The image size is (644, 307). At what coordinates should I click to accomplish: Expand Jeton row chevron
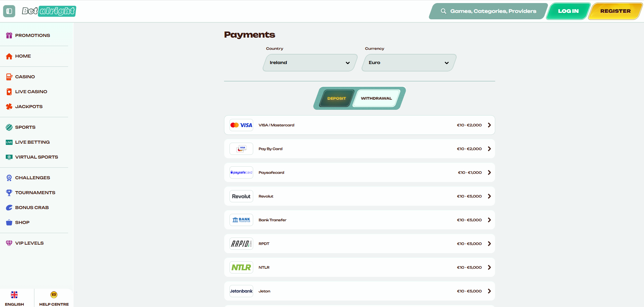489,291
